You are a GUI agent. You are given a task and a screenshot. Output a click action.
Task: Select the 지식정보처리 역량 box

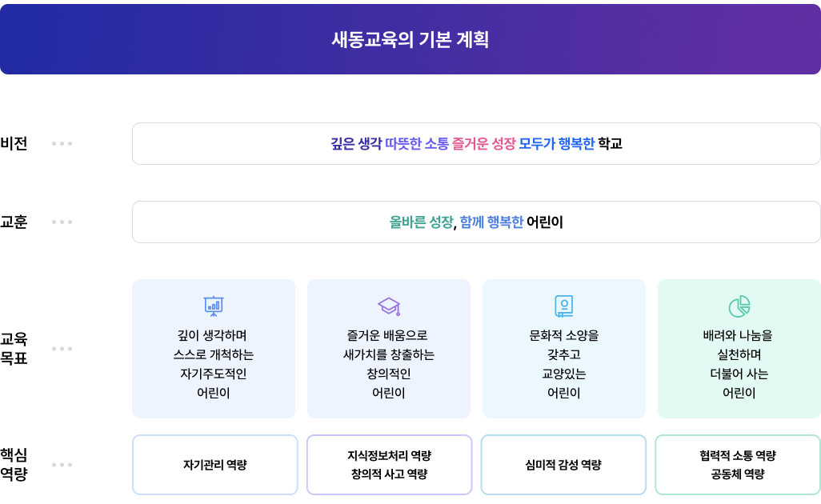click(389, 465)
